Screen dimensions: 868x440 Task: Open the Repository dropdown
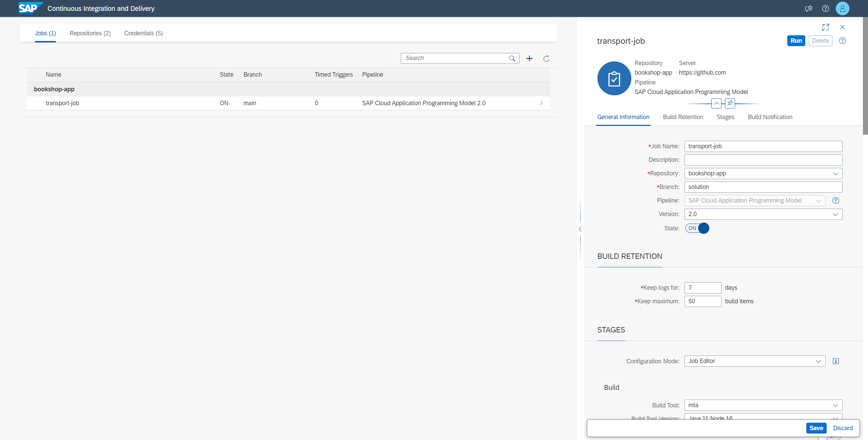(x=835, y=173)
